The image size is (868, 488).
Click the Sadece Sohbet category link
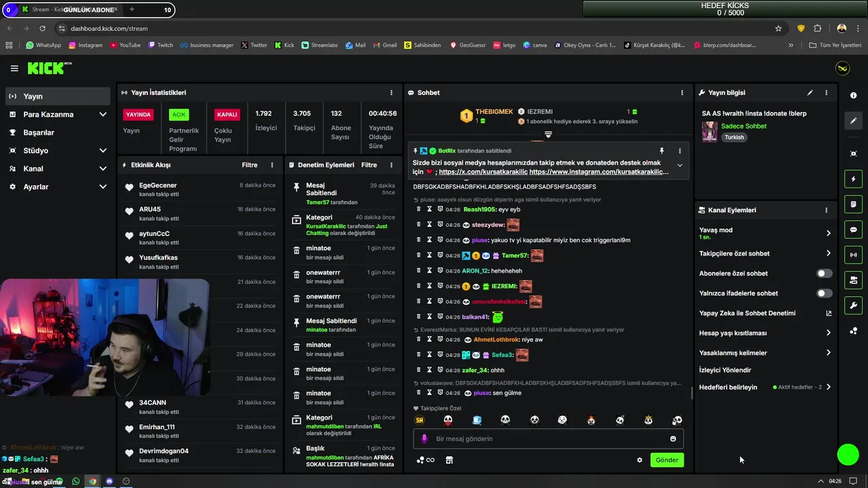(744, 126)
